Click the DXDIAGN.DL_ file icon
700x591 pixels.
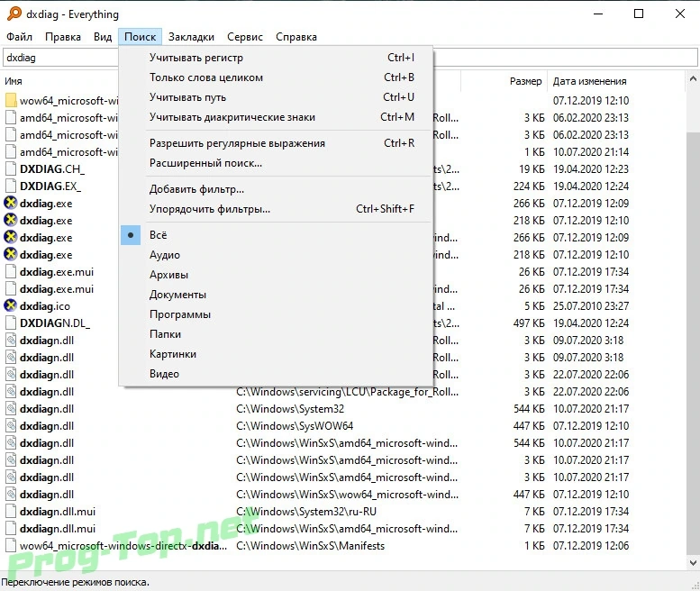point(11,323)
